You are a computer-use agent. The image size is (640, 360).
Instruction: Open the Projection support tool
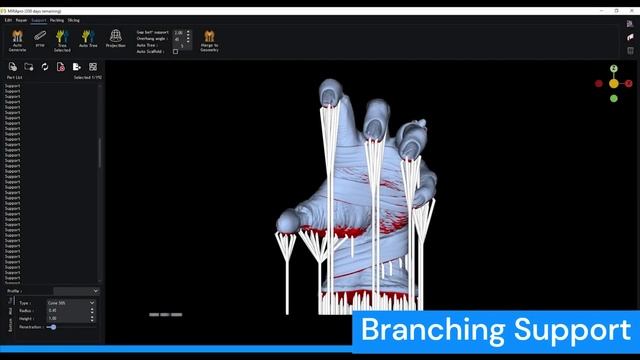click(x=116, y=38)
